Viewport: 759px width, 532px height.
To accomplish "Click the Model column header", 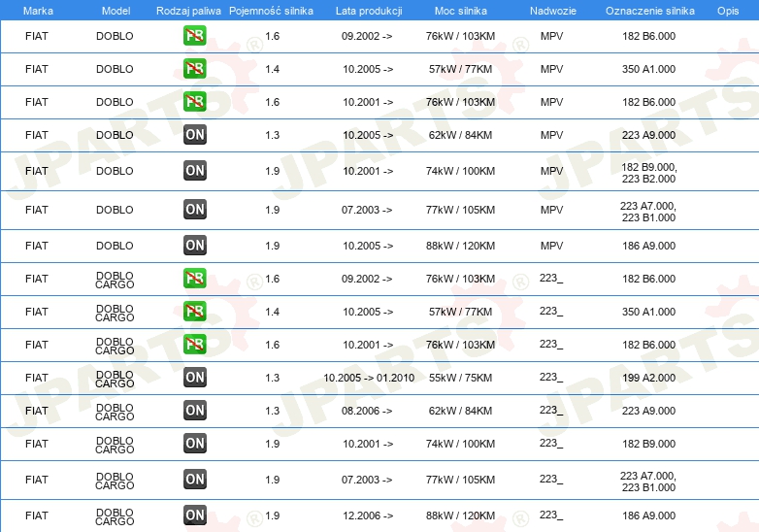I will (115, 11).
